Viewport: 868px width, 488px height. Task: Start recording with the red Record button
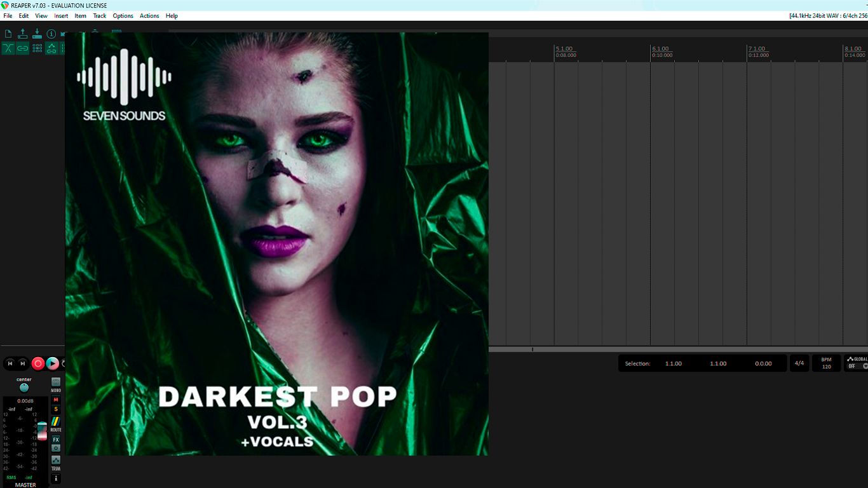pyautogui.click(x=38, y=363)
